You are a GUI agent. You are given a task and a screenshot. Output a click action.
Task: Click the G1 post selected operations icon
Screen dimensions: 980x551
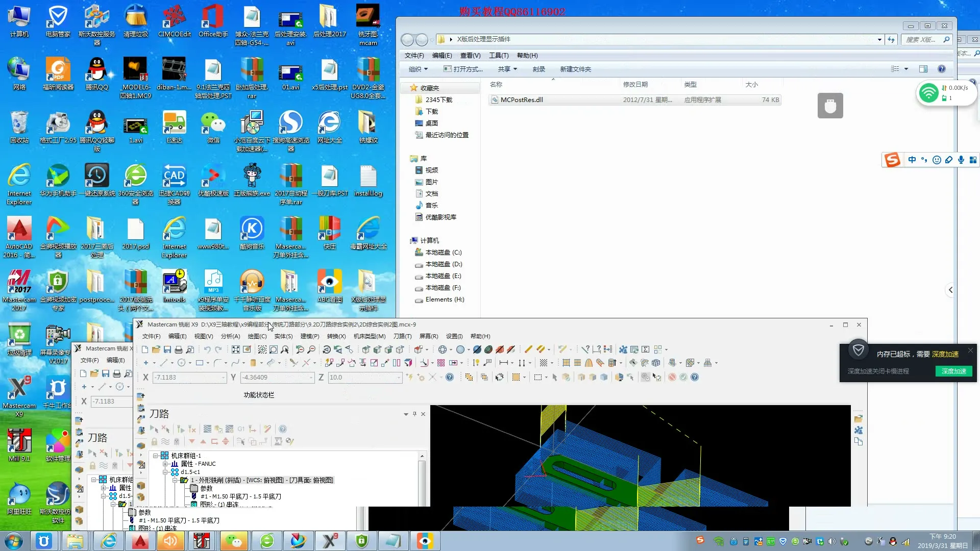click(241, 429)
